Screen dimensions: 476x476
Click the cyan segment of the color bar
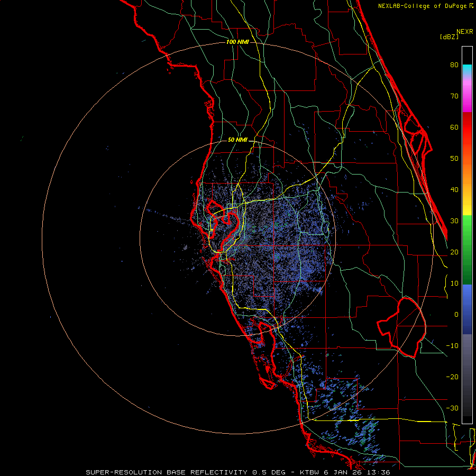tap(467, 69)
